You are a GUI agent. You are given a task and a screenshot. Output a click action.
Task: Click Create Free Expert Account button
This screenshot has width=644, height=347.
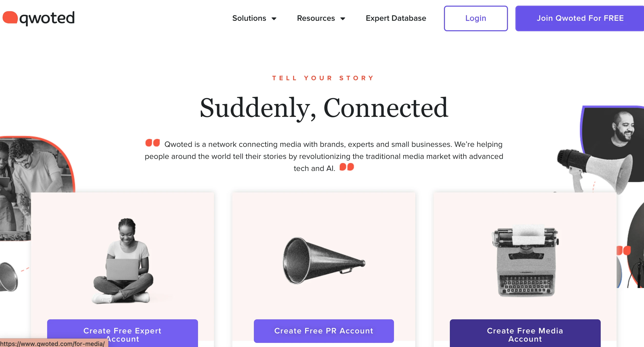(x=122, y=333)
